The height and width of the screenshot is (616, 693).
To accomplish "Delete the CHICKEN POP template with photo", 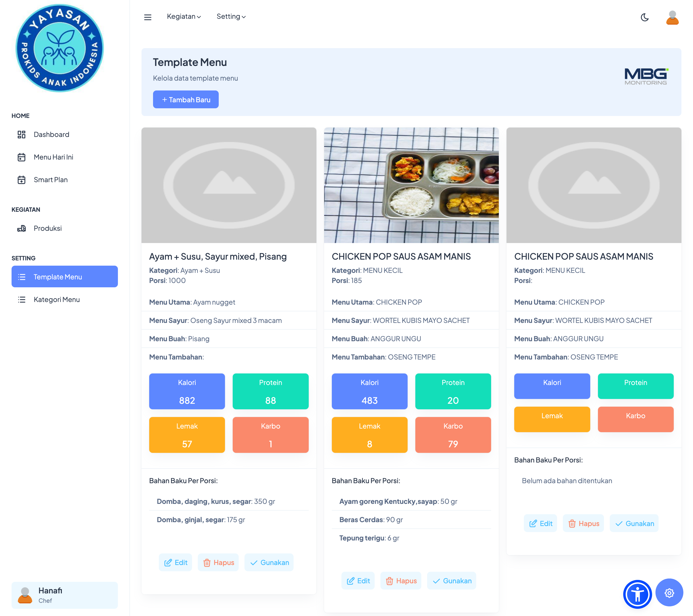I will pos(401,581).
